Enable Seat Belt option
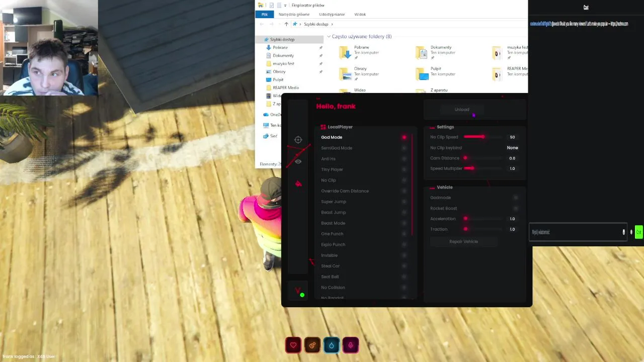This screenshot has width=644, height=362. click(404, 277)
